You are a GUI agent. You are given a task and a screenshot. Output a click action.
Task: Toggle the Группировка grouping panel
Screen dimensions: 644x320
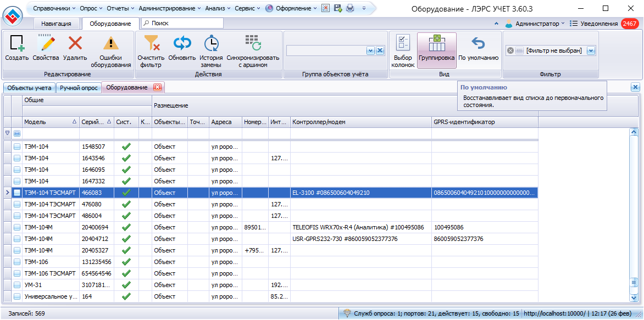coord(437,50)
